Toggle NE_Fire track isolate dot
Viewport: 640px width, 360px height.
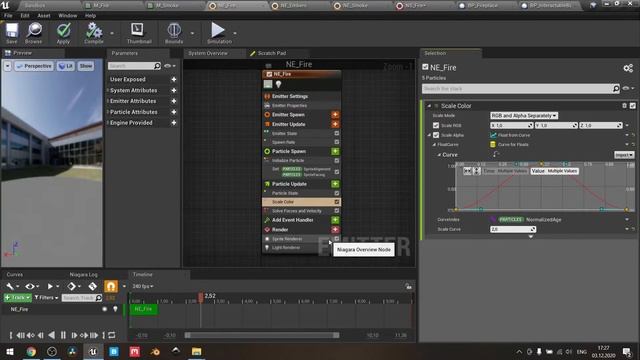[x=104, y=309]
